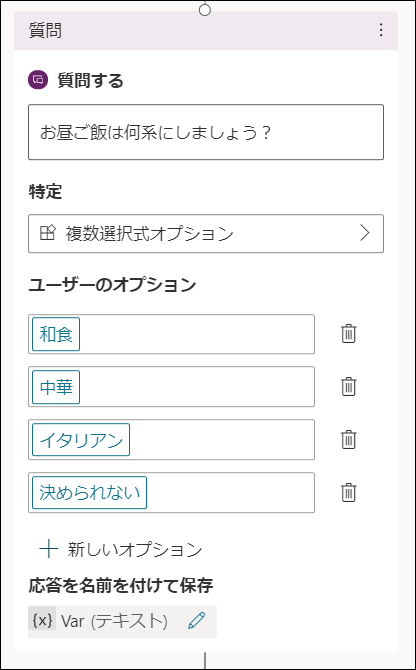
Task: Select the 和食 option chip
Action: 56,334
